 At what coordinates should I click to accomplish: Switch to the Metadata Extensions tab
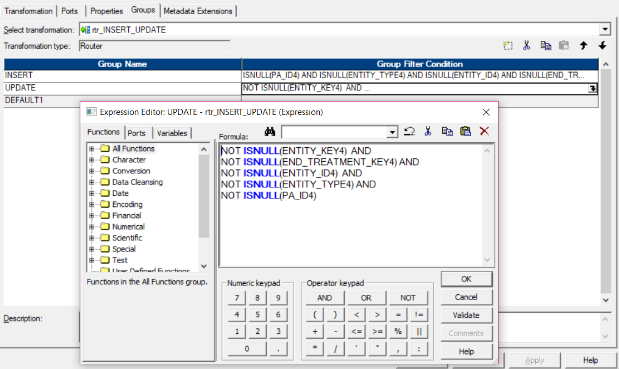pos(198,11)
